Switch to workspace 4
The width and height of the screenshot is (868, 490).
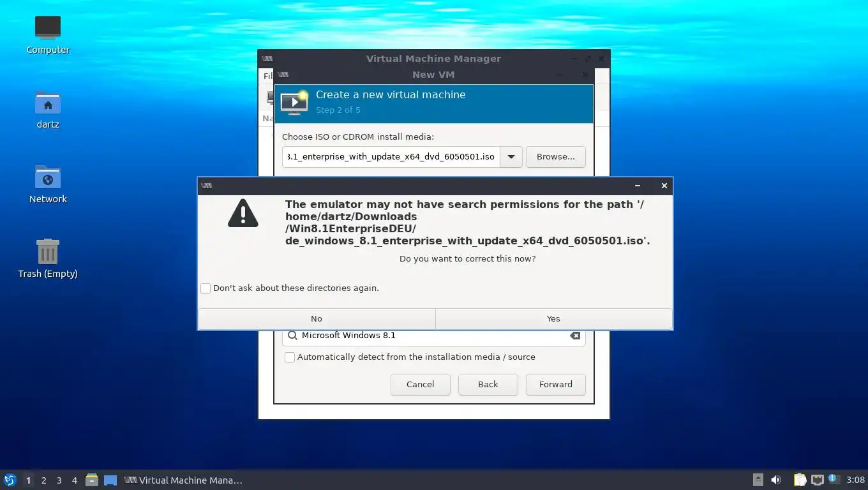click(74, 480)
